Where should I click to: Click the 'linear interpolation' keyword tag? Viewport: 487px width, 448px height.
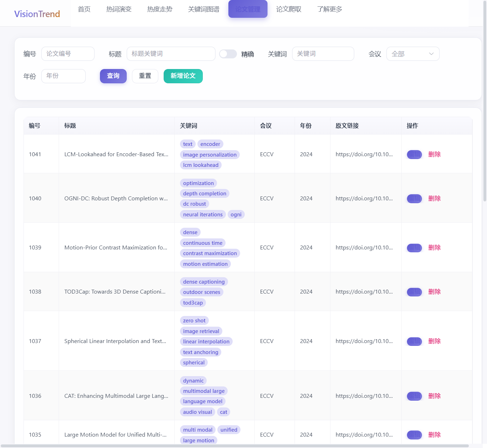[x=206, y=341]
